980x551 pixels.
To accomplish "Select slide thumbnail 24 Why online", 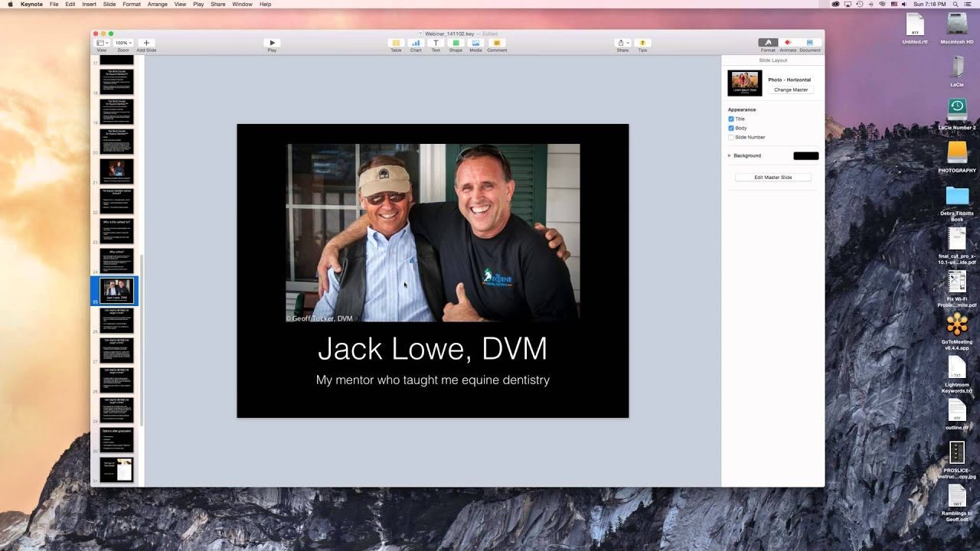I will (116, 261).
